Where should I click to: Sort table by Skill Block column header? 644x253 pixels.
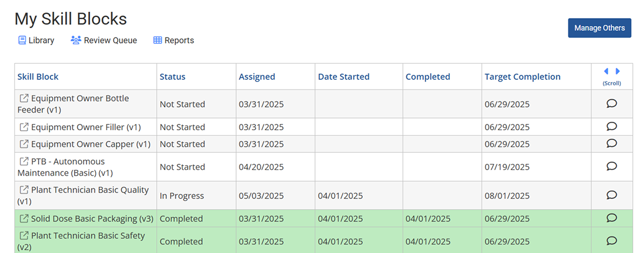coord(38,77)
